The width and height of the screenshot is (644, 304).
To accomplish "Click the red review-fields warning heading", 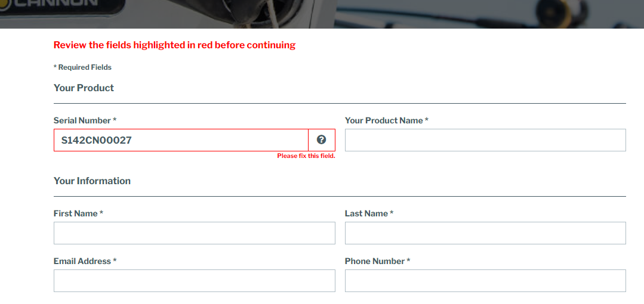I will click(x=174, y=45).
